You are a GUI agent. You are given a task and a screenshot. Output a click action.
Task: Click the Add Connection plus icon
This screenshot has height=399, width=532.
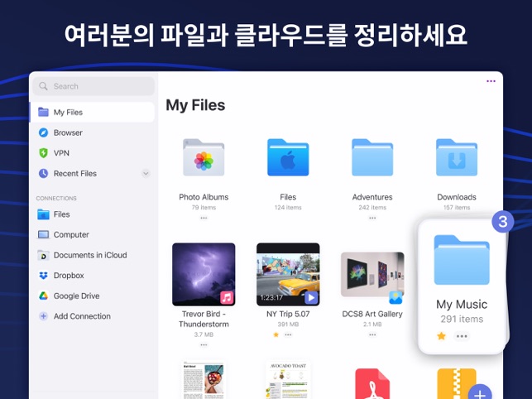pos(43,316)
